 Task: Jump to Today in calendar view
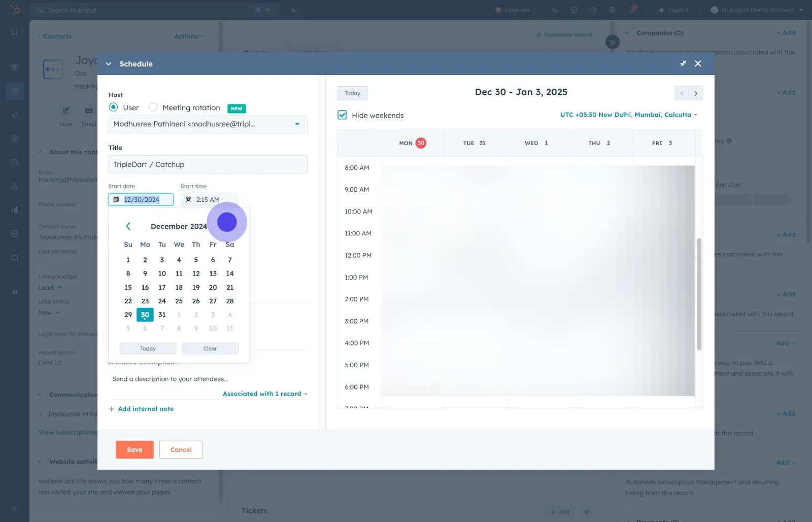[x=352, y=93]
